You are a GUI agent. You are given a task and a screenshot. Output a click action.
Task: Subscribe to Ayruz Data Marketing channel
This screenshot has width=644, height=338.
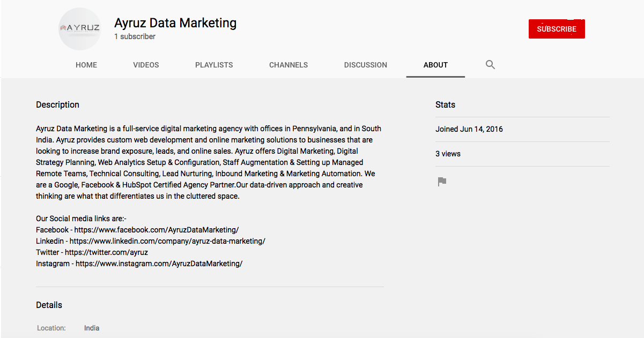(557, 29)
